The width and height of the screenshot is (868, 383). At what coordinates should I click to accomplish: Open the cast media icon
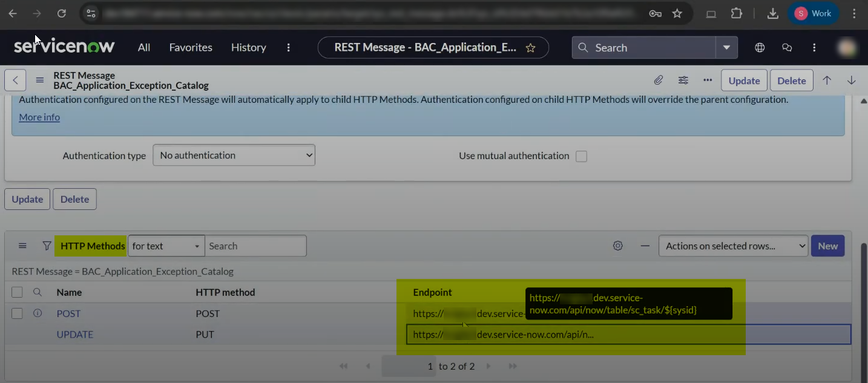click(x=711, y=13)
